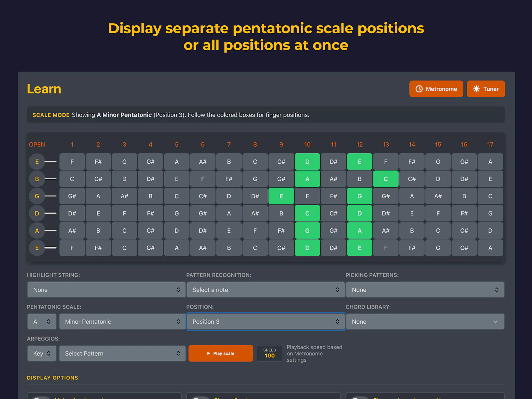Image resolution: width=532 pixels, height=399 pixels.
Task: Click the fret number 5 header
Action: coord(177,145)
